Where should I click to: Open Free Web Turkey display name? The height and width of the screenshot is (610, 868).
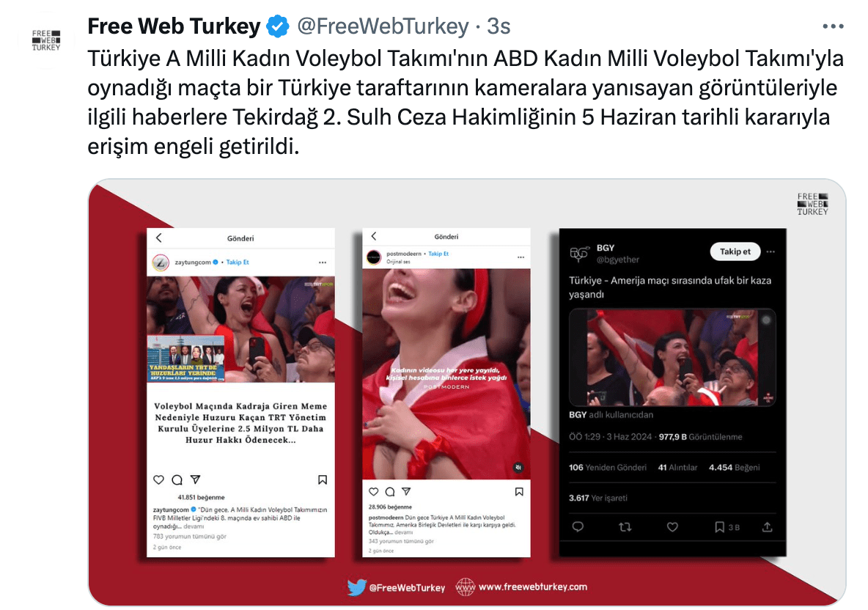174,26
